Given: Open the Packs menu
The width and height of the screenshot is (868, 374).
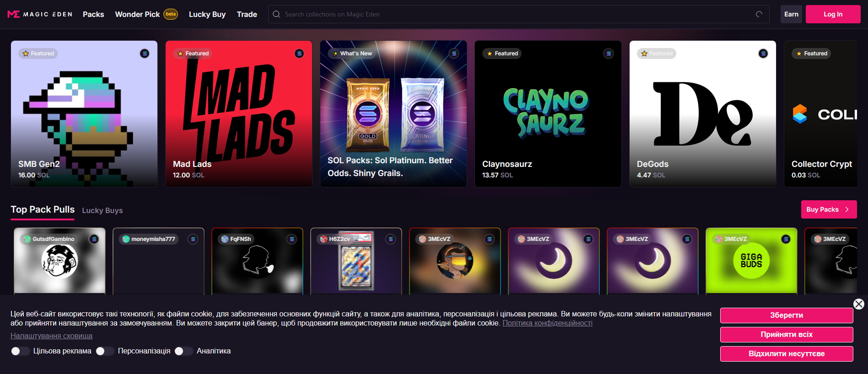Looking at the screenshot, I should coord(93,14).
